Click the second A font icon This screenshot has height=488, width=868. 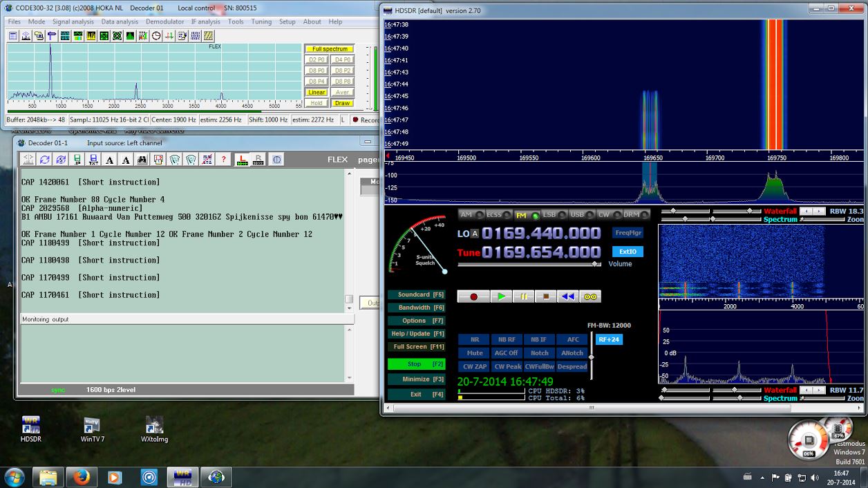pyautogui.click(x=126, y=160)
